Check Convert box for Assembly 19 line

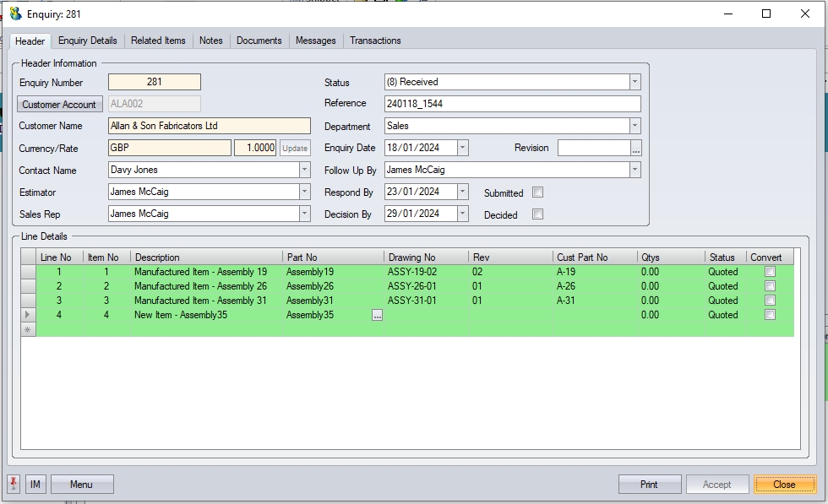pos(770,272)
